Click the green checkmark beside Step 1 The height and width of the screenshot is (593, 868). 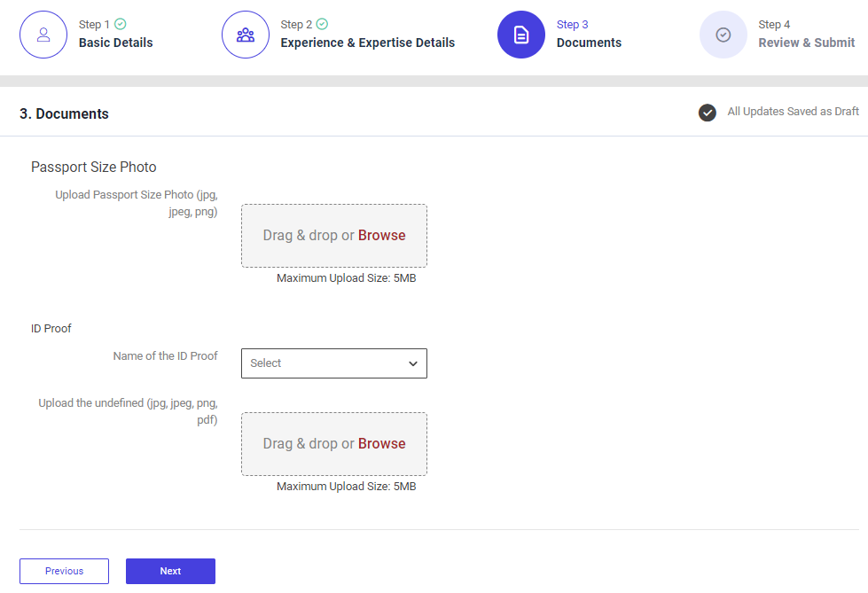(120, 24)
